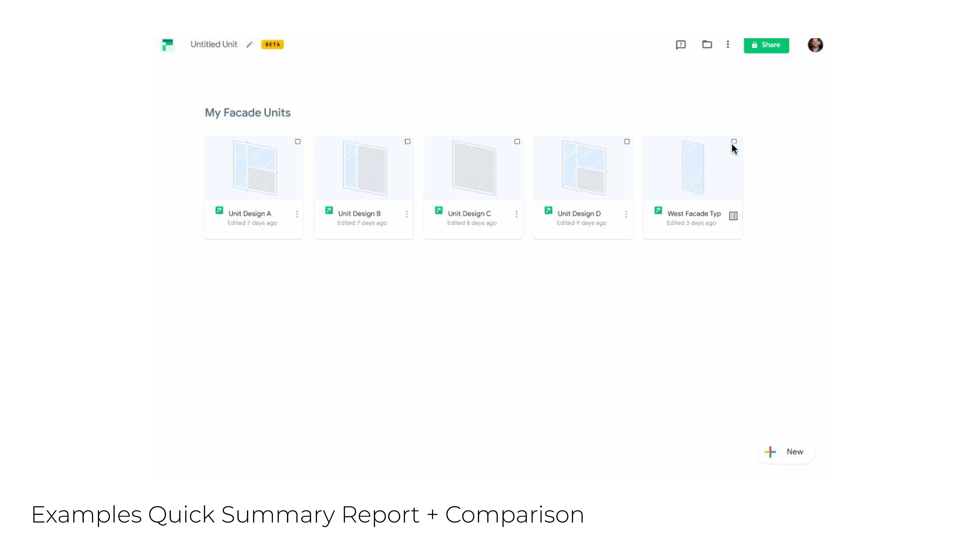Expand Unit Design C three-dot menu
The image size is (980, 551).
516,214
